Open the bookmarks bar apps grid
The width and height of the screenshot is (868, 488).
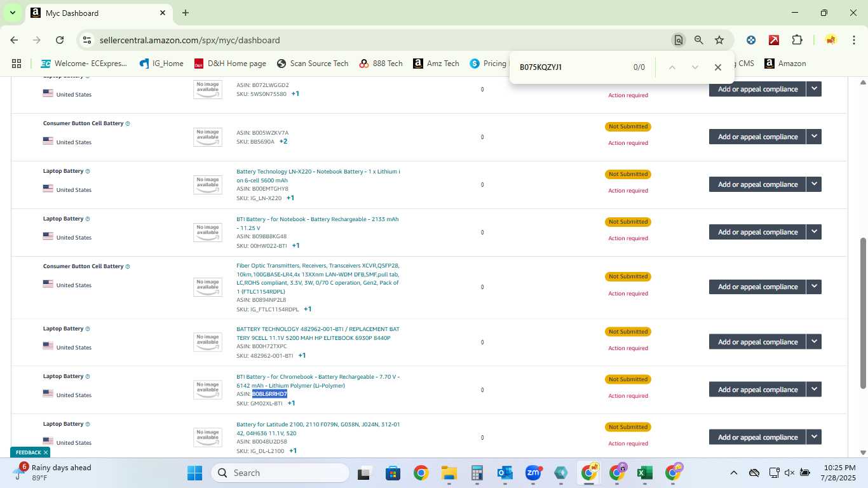click(17, 64)
